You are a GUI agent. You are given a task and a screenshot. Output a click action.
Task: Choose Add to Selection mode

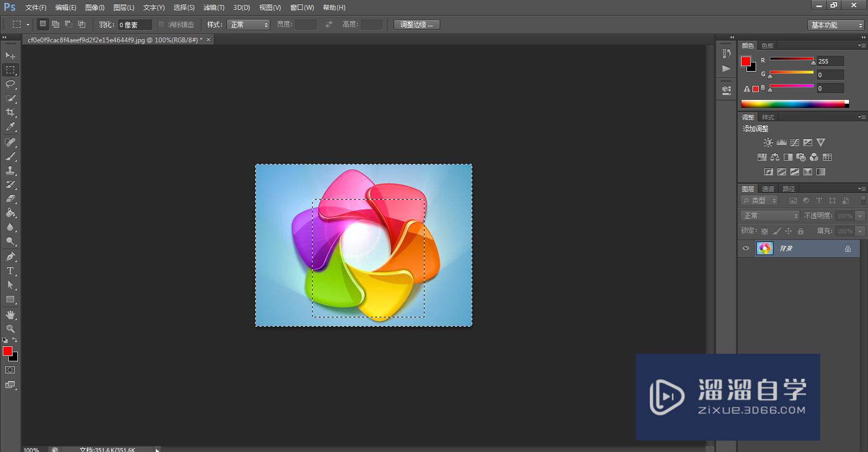[55, 24]
